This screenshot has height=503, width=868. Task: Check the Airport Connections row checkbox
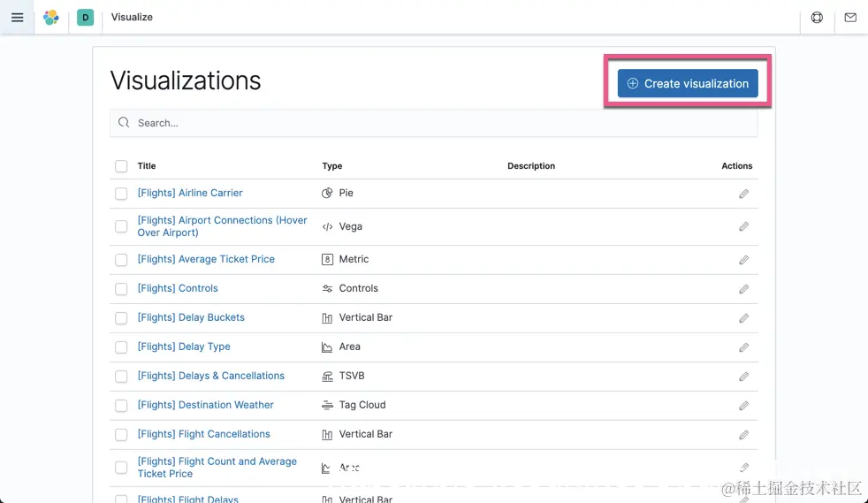click(121, 226)
